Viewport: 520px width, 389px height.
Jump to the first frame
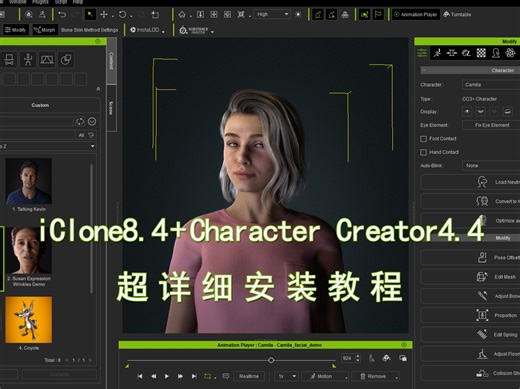coord(140,376)
